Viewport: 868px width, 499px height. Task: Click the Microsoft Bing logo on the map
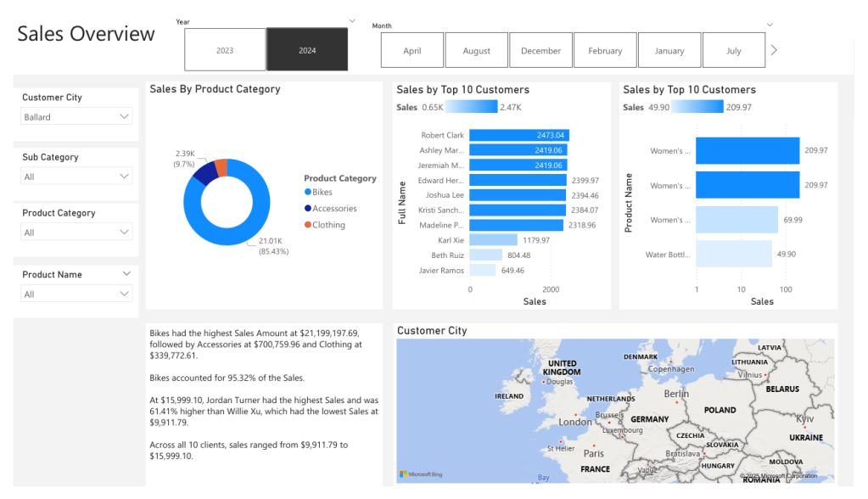(x=421, y=474)
